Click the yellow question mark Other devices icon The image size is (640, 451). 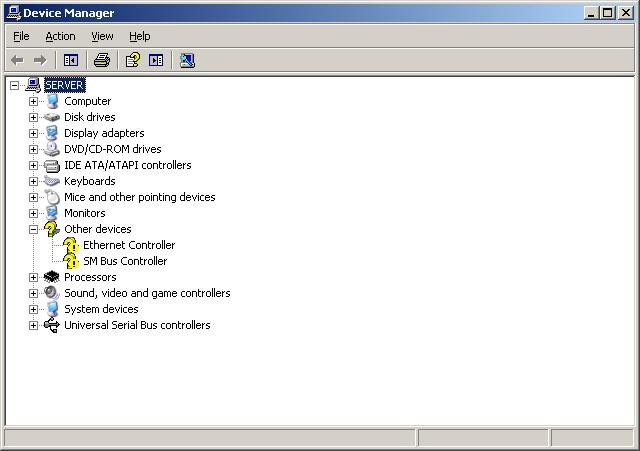pos(52,229)
